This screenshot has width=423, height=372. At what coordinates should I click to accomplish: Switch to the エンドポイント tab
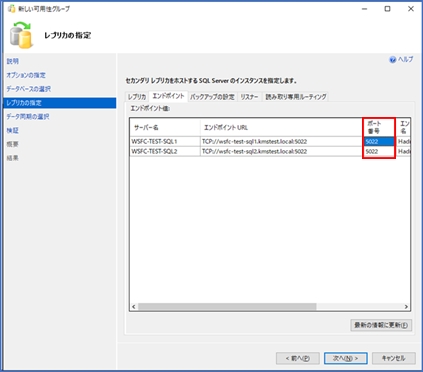tap(168, 96)
